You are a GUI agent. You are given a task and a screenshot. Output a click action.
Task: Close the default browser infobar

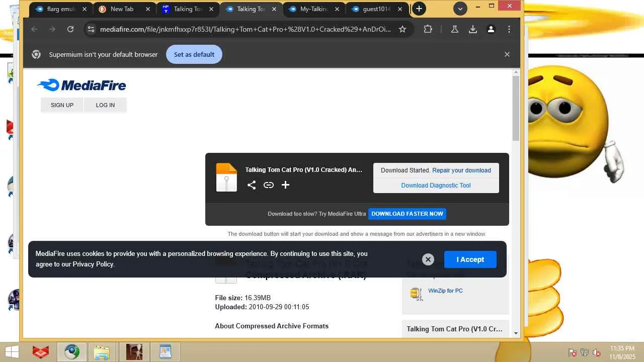507,54
